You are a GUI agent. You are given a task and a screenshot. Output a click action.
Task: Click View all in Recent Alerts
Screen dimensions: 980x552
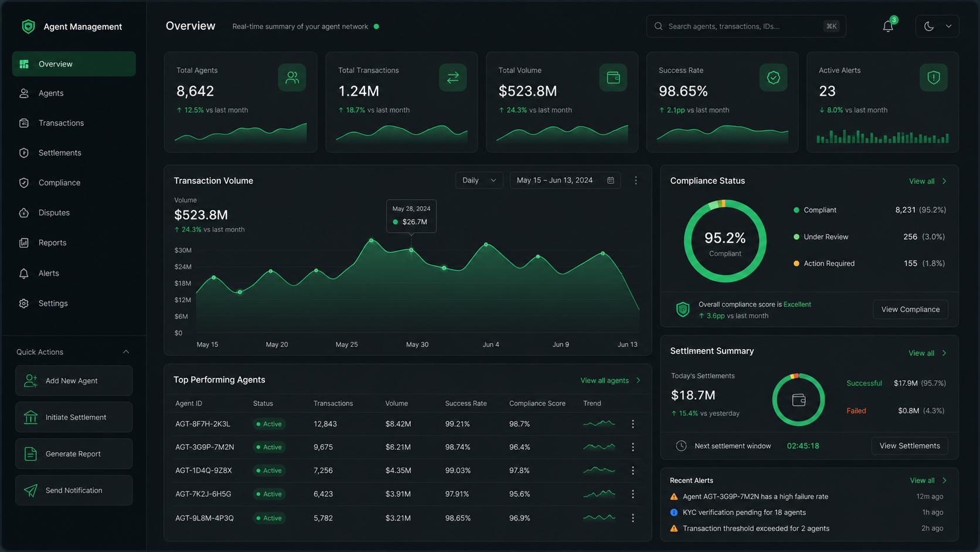(x=928, y=480)
